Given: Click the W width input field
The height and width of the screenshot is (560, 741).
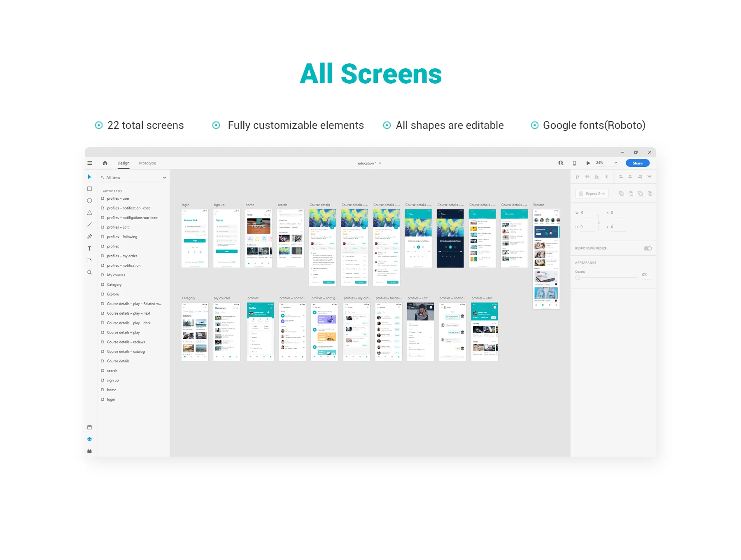Looking at the screenshot, I should (x=588, y=212).
